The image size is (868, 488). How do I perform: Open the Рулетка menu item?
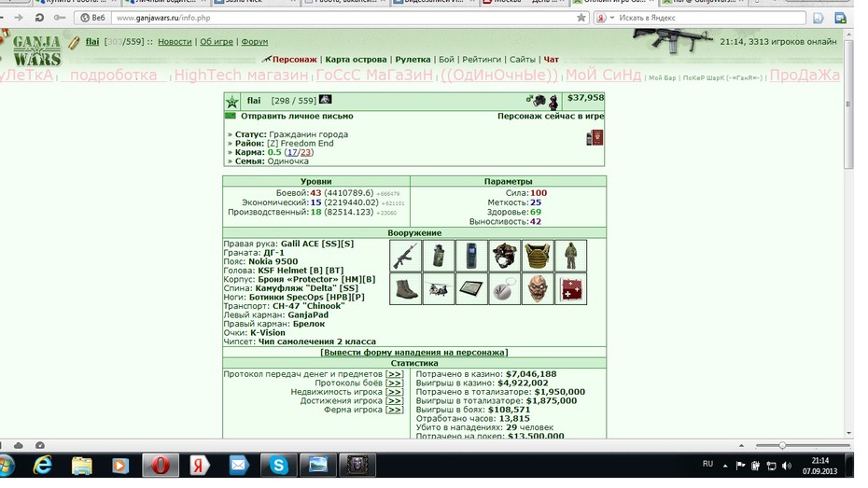[x=413, y=59]
